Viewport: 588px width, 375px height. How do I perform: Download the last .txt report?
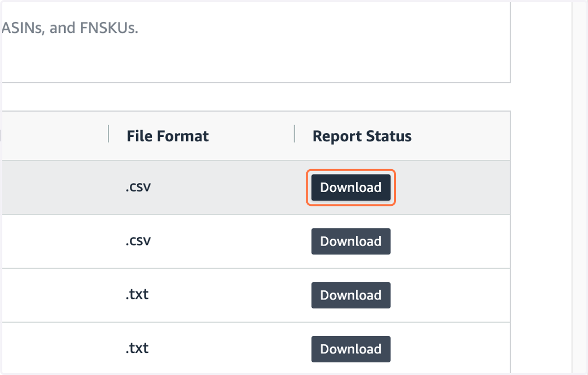(351, 349)
